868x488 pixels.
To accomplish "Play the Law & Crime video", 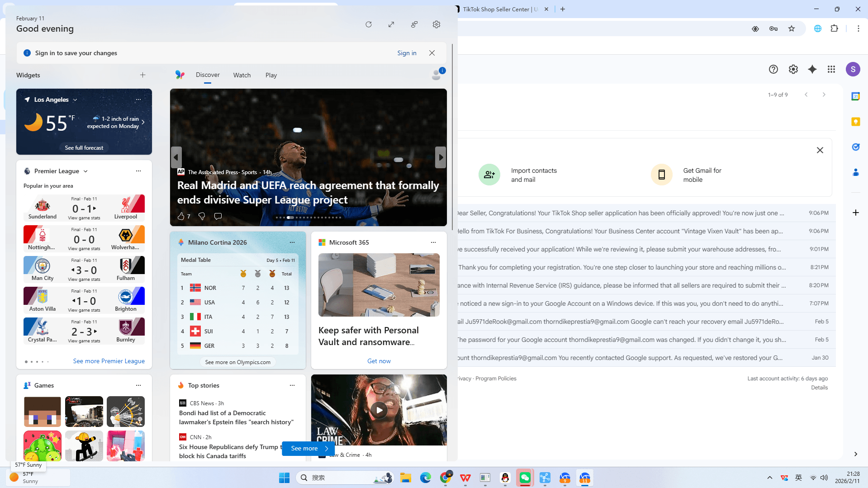I will coord(379,410).
